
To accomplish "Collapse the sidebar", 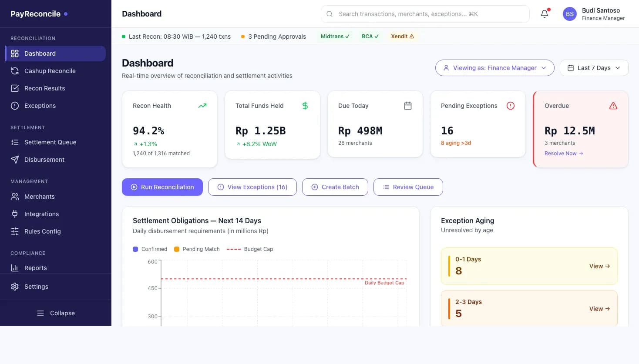I will pos(56,313).
